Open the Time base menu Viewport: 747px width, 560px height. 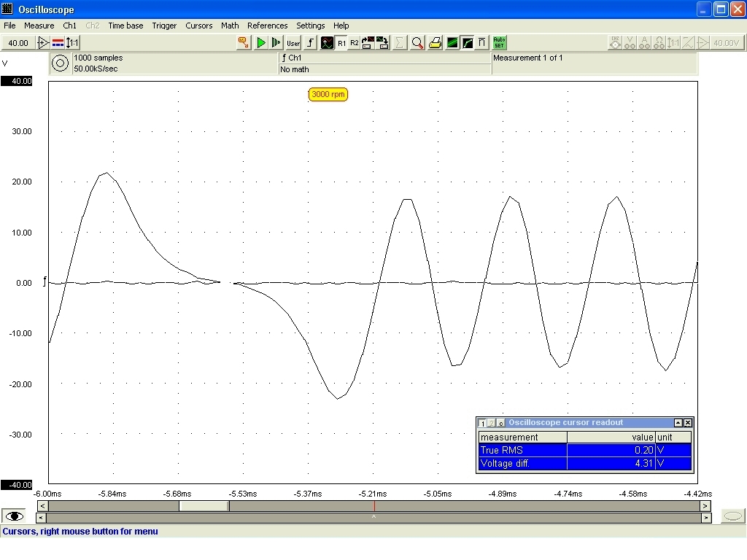(125, 26)
